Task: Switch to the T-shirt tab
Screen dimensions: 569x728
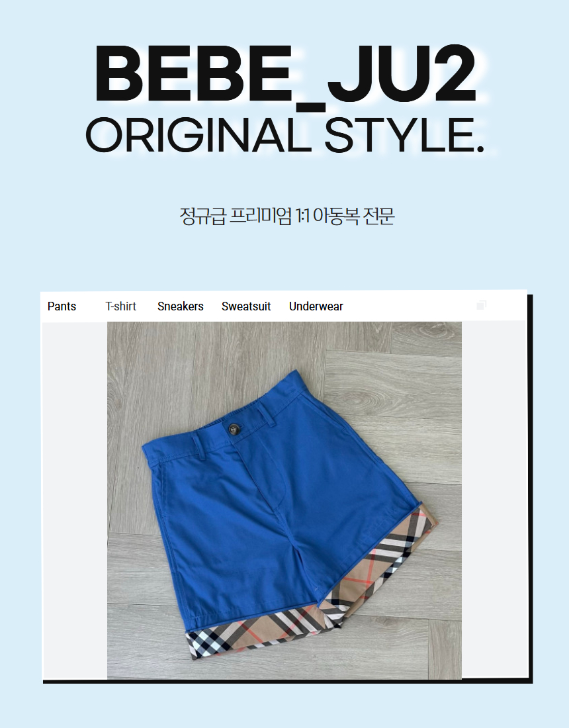Action: coord(120,306)
